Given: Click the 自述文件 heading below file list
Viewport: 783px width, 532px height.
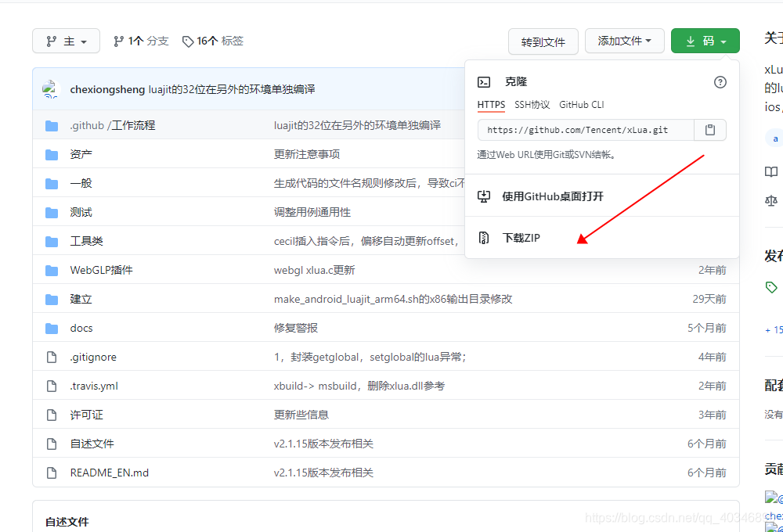Looking at the screenshot, I should tap(67, 522).
